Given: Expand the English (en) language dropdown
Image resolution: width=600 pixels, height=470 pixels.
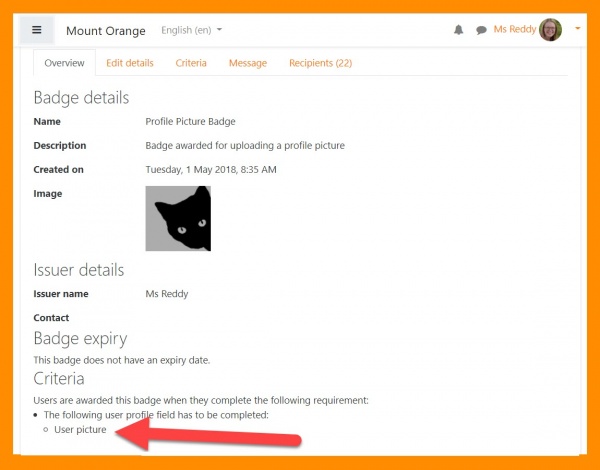Looking at the screenshot, I should (192, 31).
